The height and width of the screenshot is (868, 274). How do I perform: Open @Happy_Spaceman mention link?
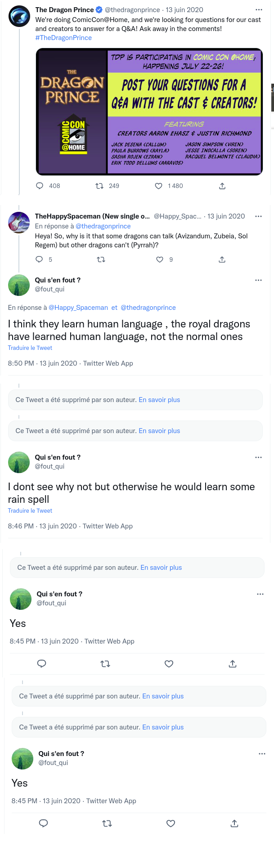(x=78, y=308)
